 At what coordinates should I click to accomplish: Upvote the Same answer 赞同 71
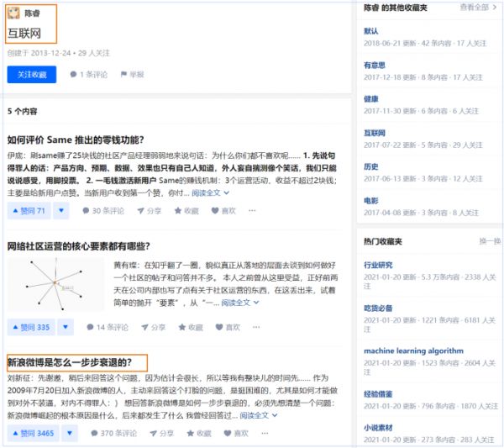coord(29,211)
